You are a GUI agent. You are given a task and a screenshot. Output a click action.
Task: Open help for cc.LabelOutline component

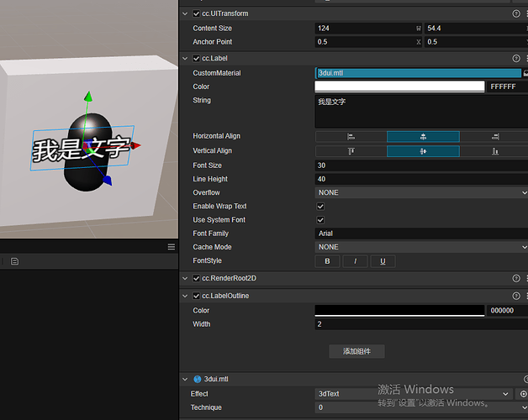(516, 296)
